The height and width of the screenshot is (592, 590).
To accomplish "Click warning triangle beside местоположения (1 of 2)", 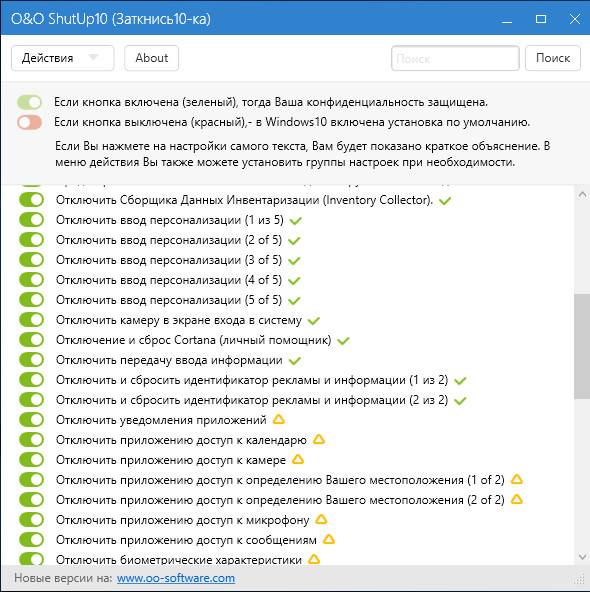I will tap(517, 479).
